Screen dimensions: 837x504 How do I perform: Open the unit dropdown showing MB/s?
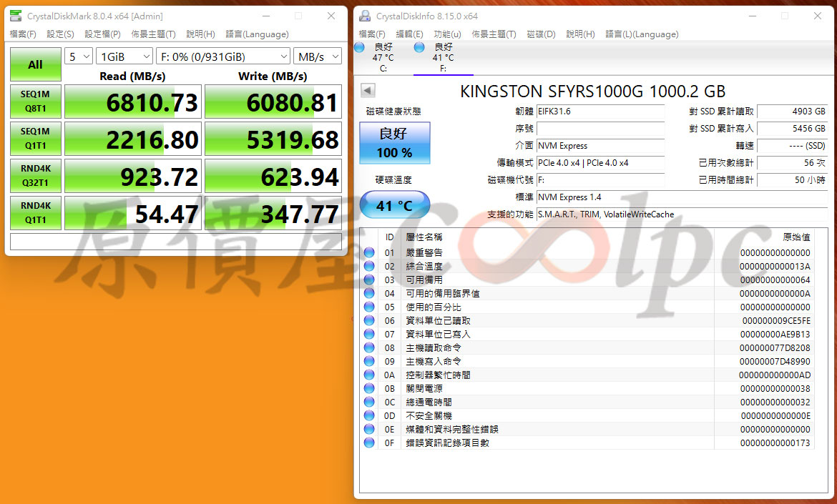tap(317, 56)
